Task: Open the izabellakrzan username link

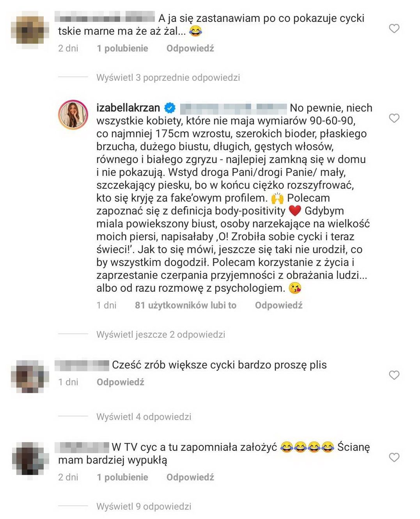Action: [128, 108]
